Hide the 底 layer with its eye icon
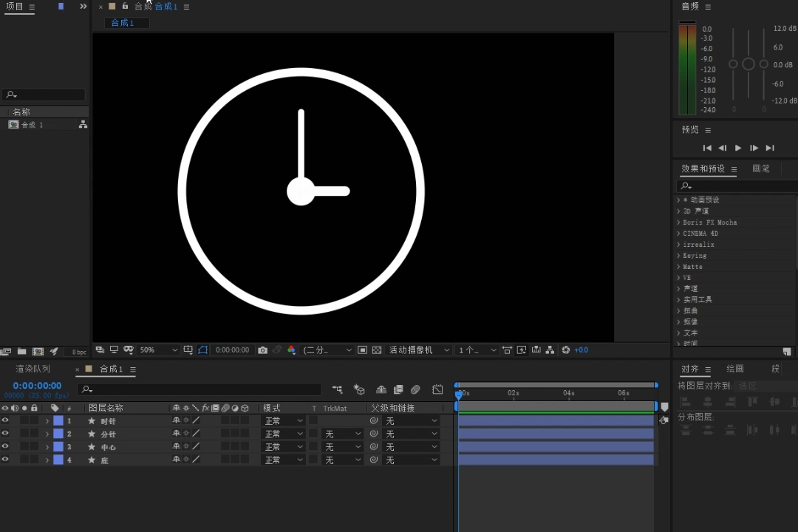The height and width of the screenshot is (532, 798). [x=5, y=459]
